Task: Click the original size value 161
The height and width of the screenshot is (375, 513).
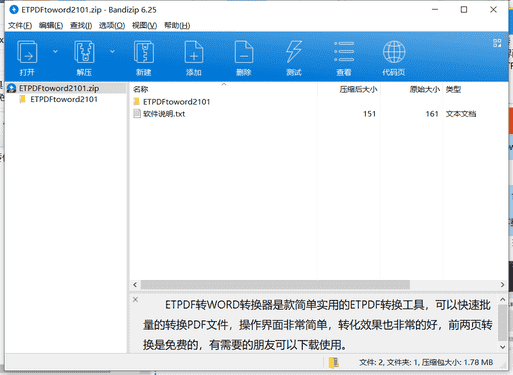Action: 432,114
